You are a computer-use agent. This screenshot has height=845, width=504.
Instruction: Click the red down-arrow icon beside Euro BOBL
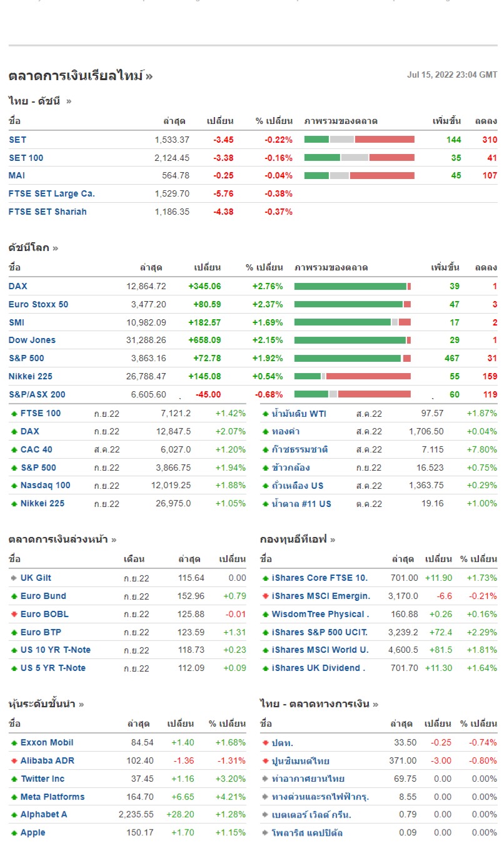[14, 614]
